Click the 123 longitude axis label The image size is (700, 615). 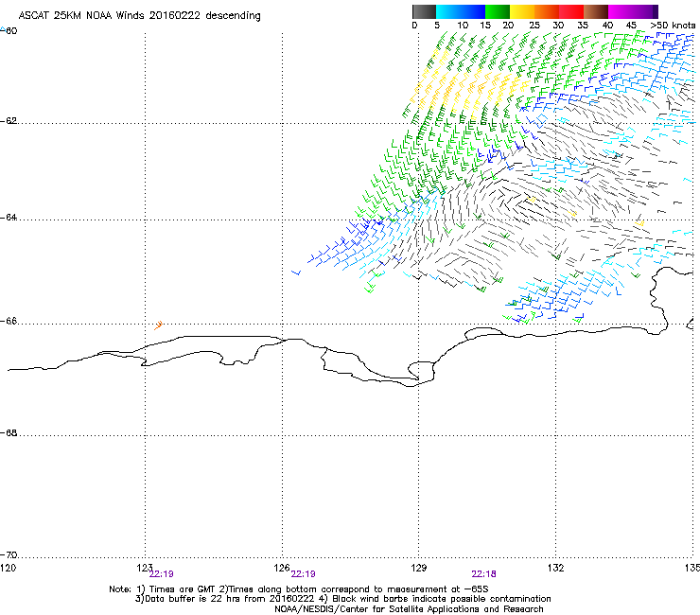pyautogui.click(x=145, y=568)
